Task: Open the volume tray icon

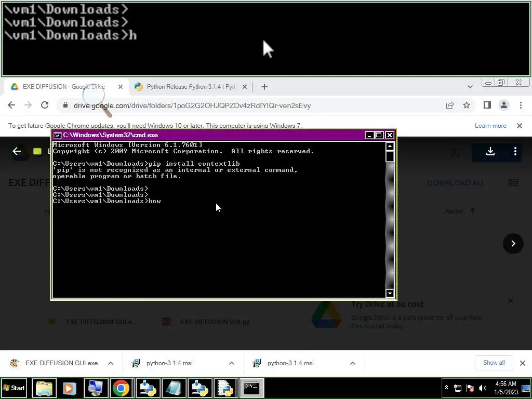Action: 483,388
